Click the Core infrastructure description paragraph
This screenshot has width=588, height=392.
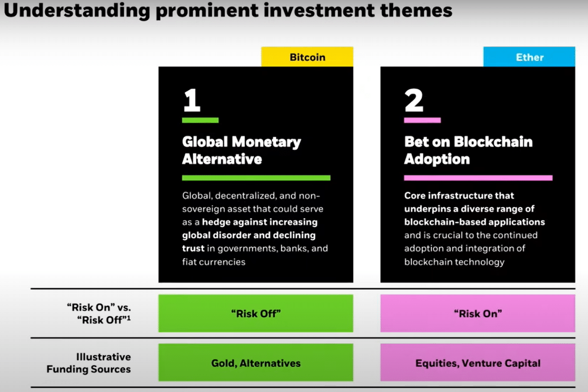coord(474,229)
